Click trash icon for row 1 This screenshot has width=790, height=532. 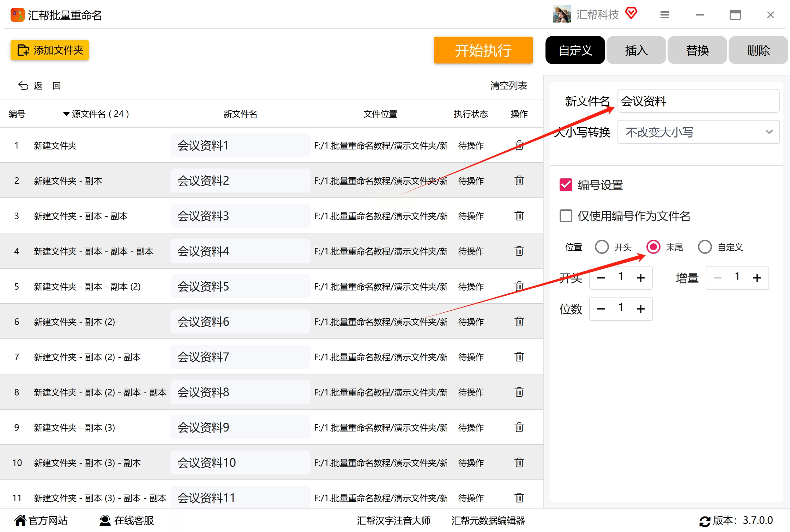tap(519, 145)
